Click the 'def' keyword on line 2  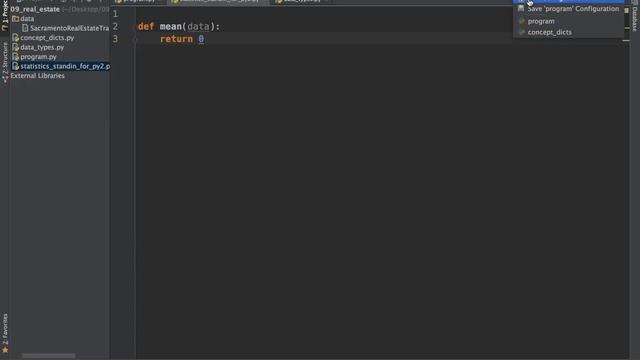146,27
